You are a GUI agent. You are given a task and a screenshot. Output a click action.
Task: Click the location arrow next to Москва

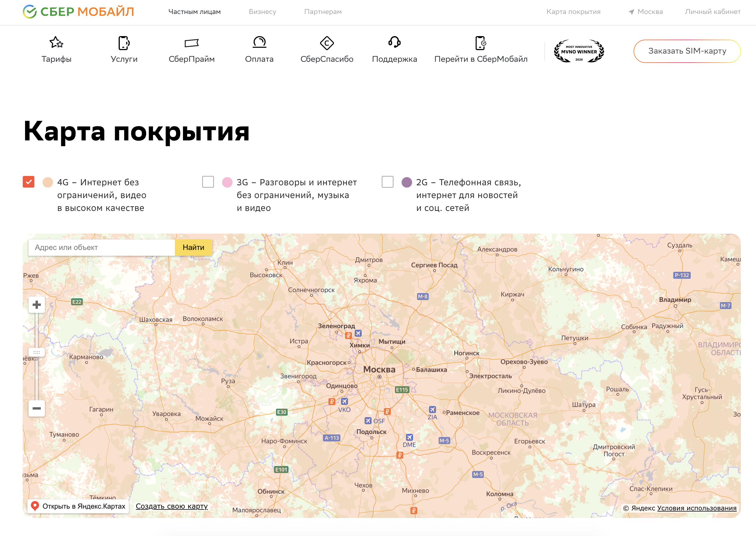(631, 12)
